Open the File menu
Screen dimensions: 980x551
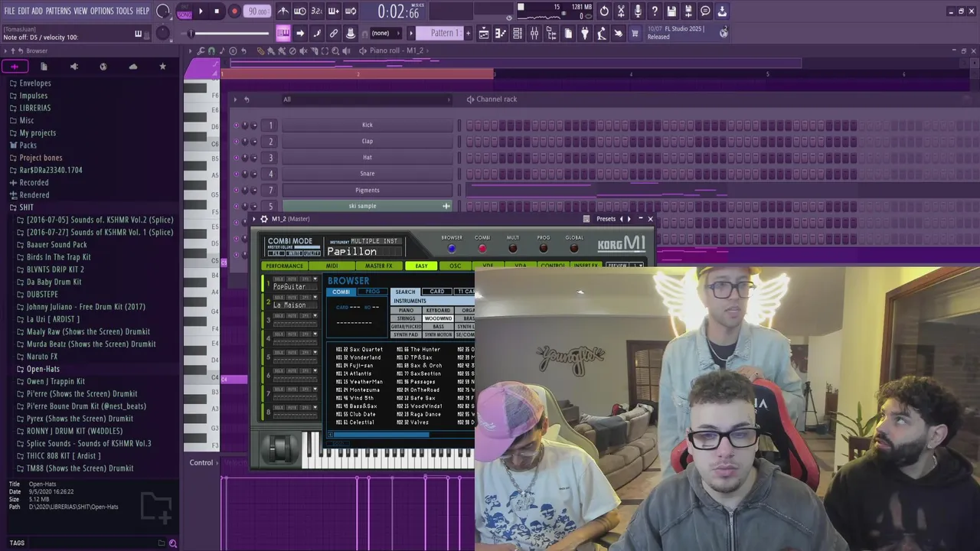point(9,11)
